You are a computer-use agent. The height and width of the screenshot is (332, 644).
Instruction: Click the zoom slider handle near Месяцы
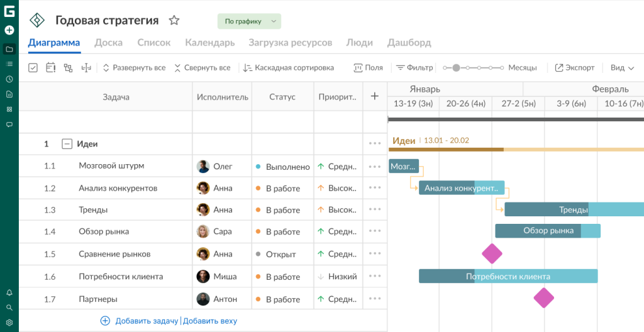[456, 68]
